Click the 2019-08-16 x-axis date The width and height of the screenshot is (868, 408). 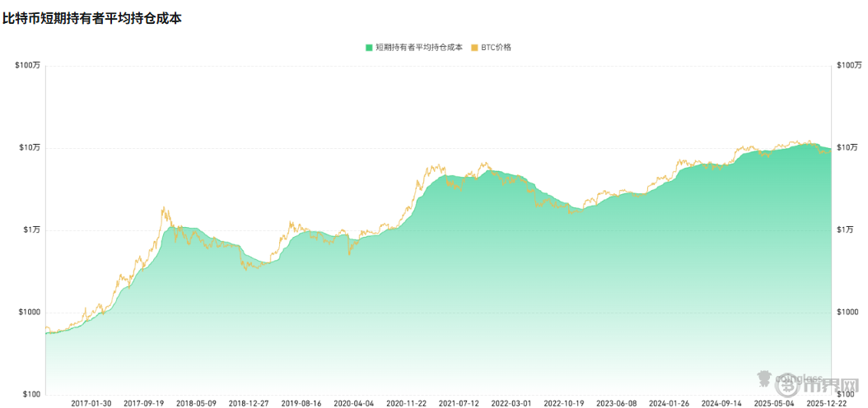pyautogui.click(x=301, y=403)
